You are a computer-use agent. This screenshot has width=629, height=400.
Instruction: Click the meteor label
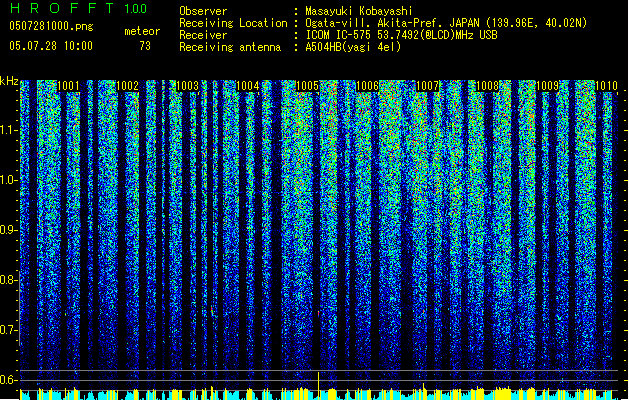(142, 31)
